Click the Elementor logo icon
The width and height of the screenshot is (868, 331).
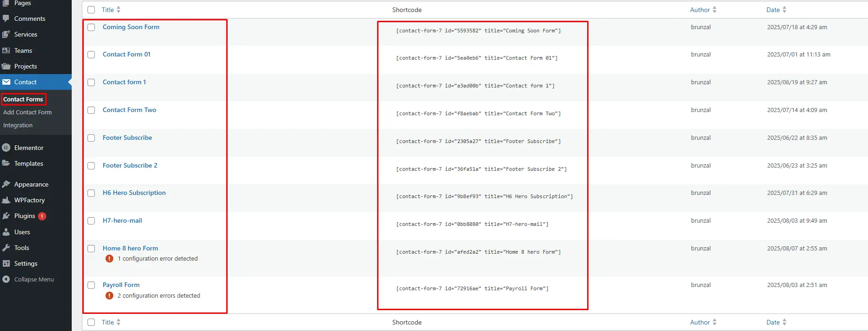point(6,148)
